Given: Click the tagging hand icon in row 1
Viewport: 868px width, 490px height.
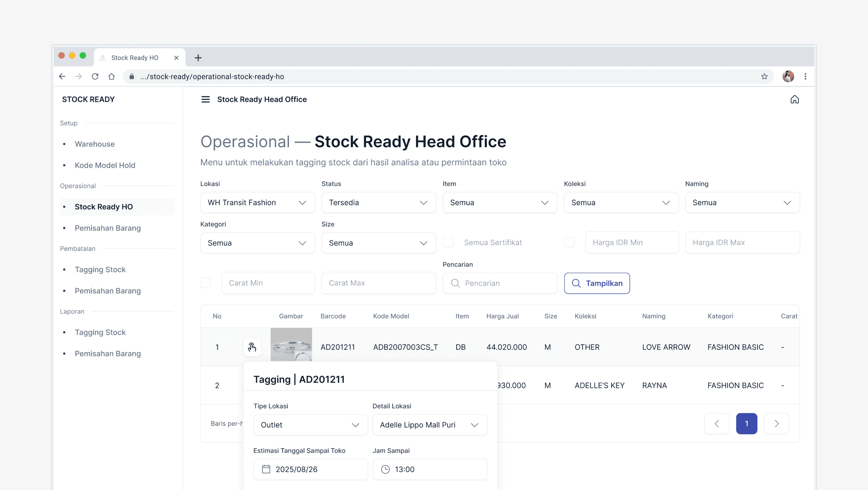Looking at the screenshot, I should click(x=252, y=347).
